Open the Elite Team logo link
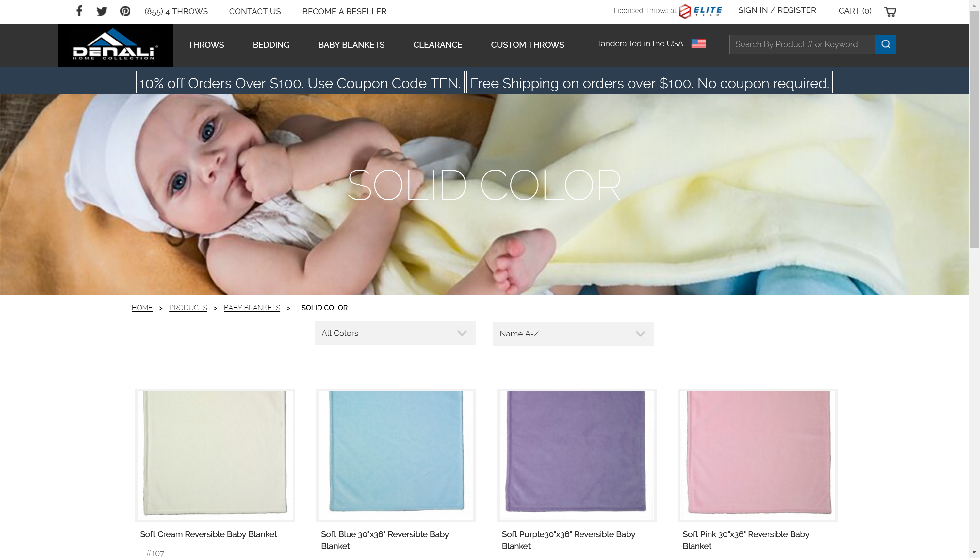Viewport: 980px width, 558px height. point(701,11)
